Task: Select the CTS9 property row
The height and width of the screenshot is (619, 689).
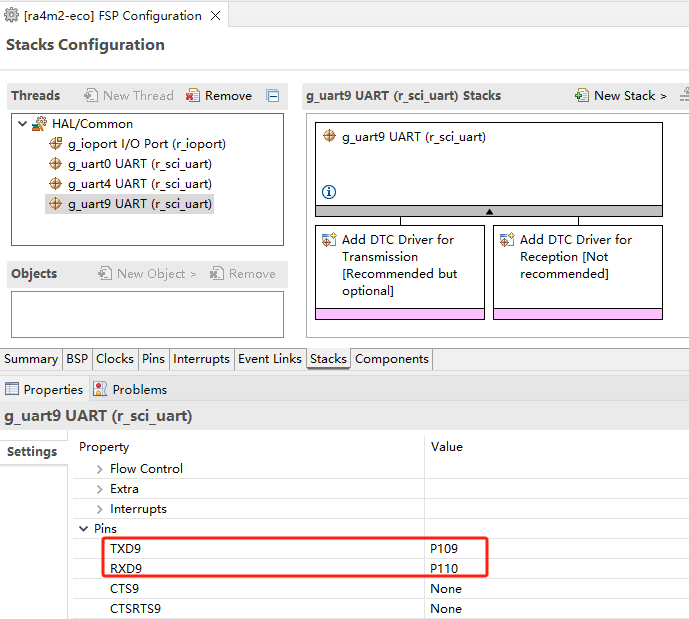Action: coord(381,589)
